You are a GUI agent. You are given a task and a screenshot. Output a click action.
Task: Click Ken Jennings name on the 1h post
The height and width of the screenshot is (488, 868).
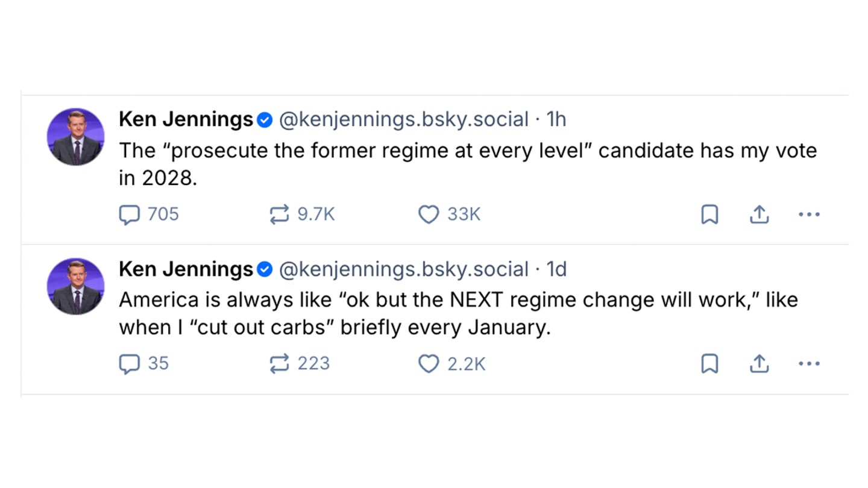click(x=186, y=119)
